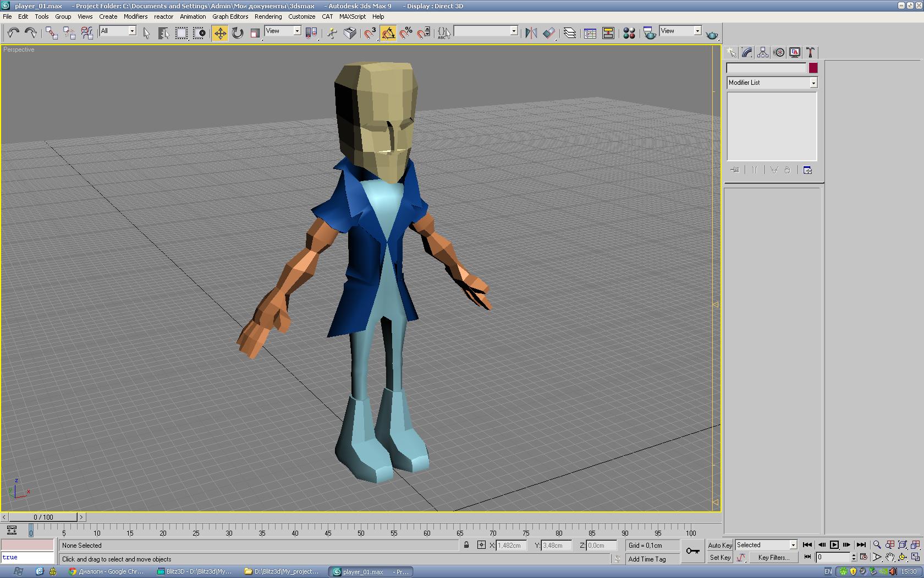This screenshot has height=578, width=924.
Task: Open the Layer Manager
Action: coord(570,34)
